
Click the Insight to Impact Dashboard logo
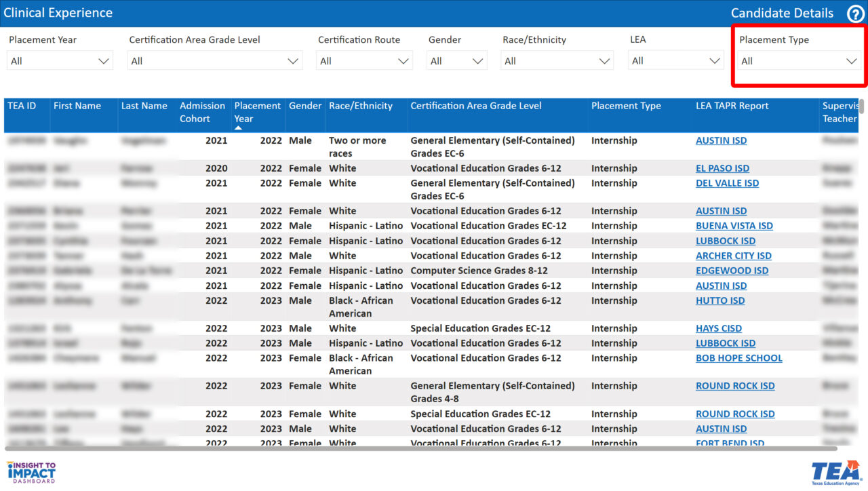click(x=31, y=472)
